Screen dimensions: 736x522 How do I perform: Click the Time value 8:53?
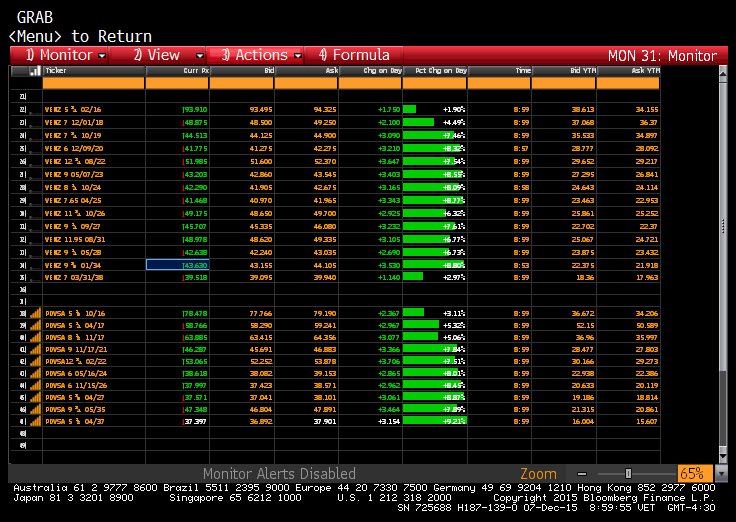(521, 265)
